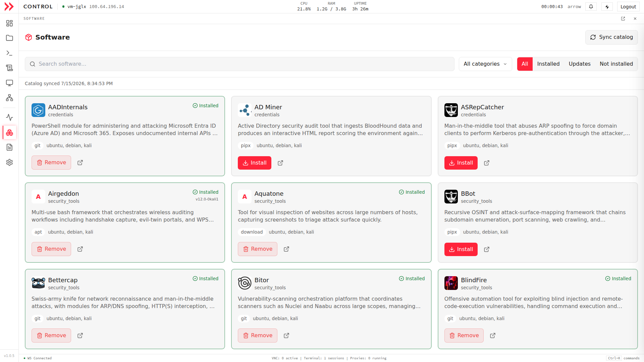Screen dimensions: 644x362
Task: Remove Airgeddon
Action: [51, 249]
